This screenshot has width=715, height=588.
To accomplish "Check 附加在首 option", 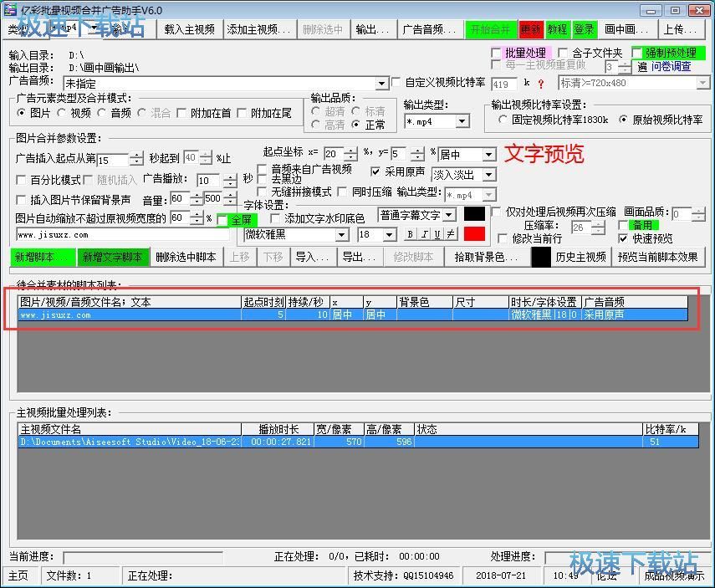I will 181,113.
